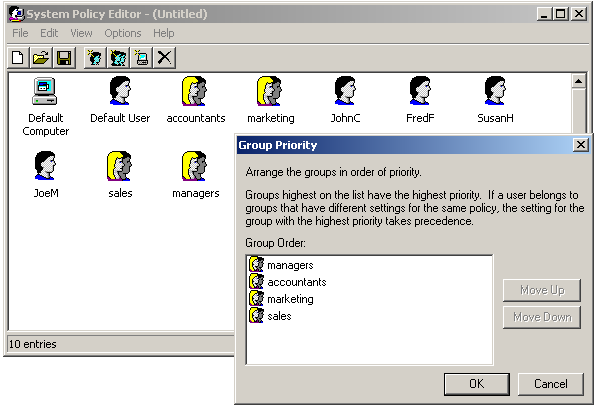Select the accountants group icon in the main window

194,91
